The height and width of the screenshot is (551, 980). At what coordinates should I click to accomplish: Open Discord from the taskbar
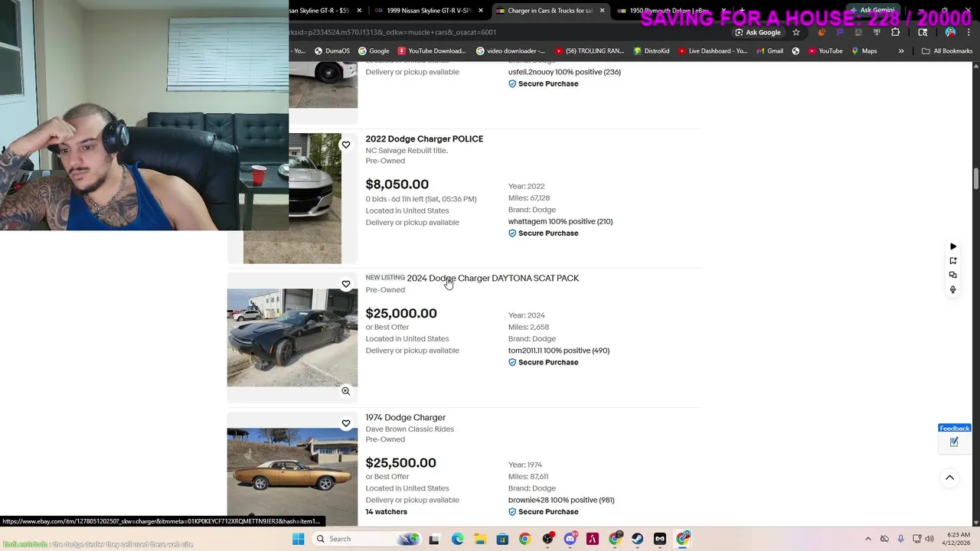pos(570,539)
